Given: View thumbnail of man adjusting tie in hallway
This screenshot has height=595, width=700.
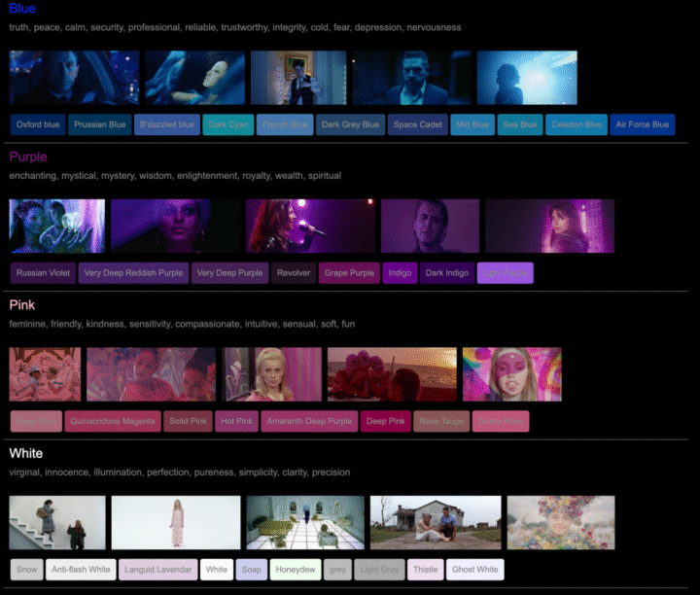Looking at the screenshot, I should [298, 78].
